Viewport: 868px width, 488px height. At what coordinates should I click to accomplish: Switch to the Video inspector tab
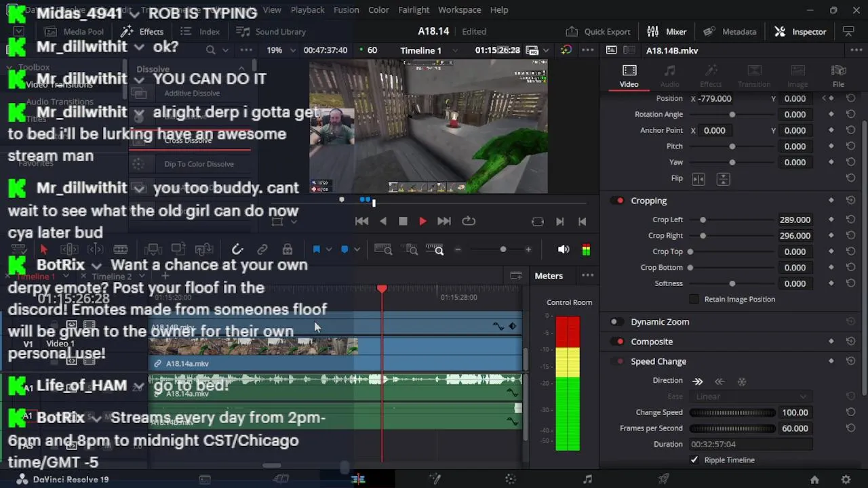click(x=629, y=76)
